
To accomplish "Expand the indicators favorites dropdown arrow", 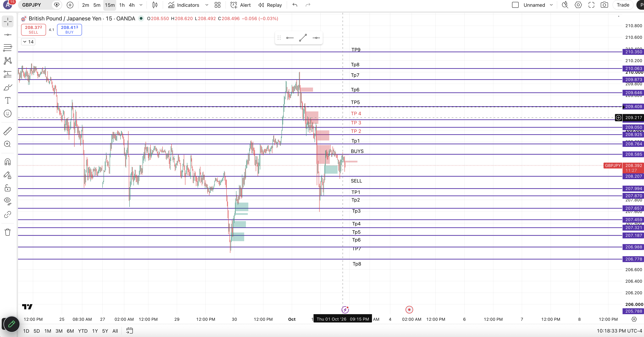I will pos(207,5).
